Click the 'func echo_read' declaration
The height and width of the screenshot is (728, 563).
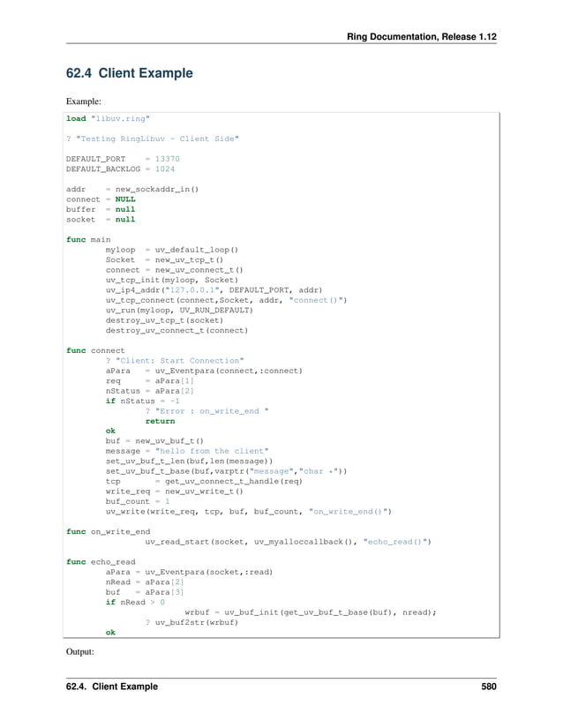[x=101, y=562]
